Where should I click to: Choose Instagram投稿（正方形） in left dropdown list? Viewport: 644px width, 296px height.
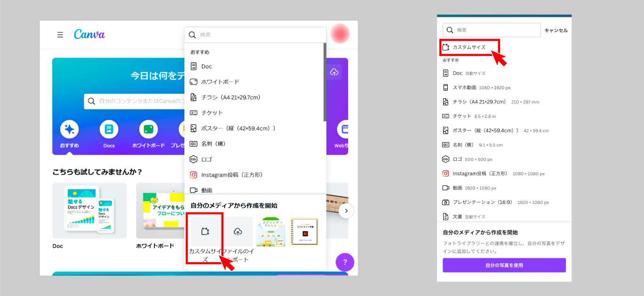click(231, 175)
